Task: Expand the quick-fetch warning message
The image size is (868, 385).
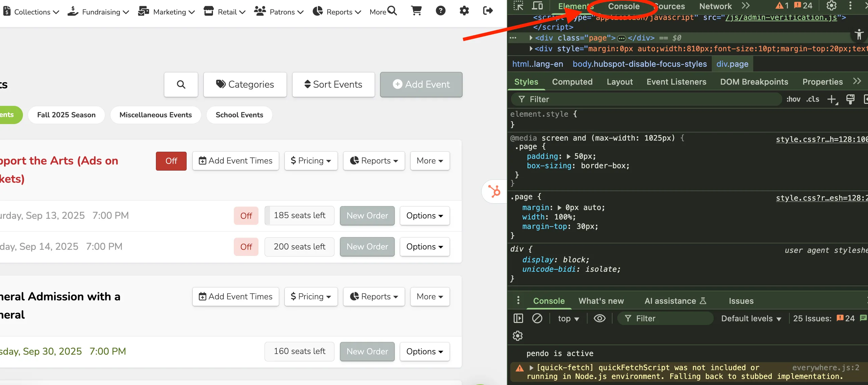Action: click(532, 367)
